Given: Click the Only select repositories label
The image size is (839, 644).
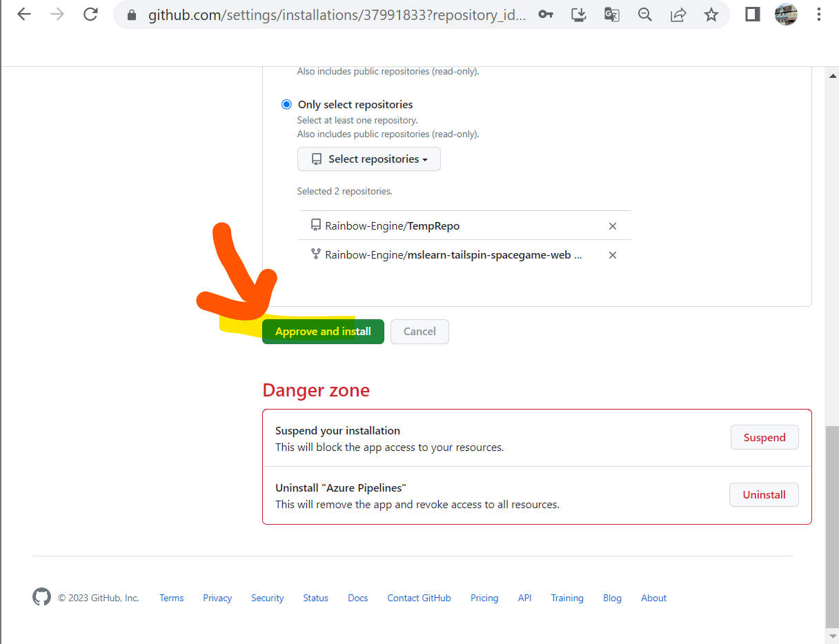Looking at the screenshot, I should point(355,105).
